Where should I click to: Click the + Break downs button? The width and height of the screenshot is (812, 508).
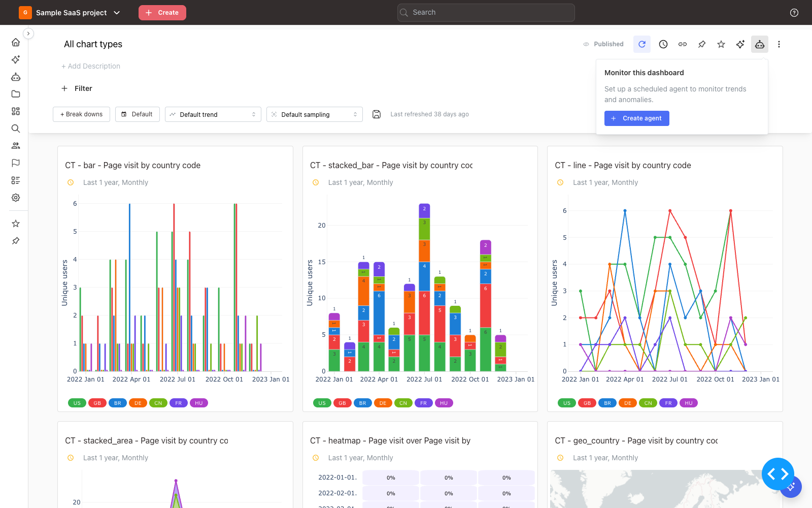[81, 114]
